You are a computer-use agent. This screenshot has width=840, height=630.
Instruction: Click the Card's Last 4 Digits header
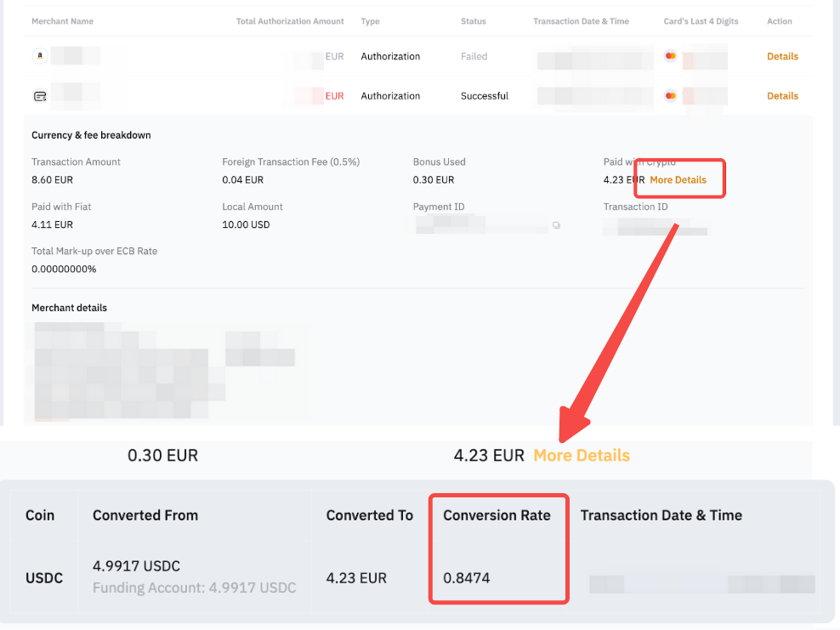[702, 21]
